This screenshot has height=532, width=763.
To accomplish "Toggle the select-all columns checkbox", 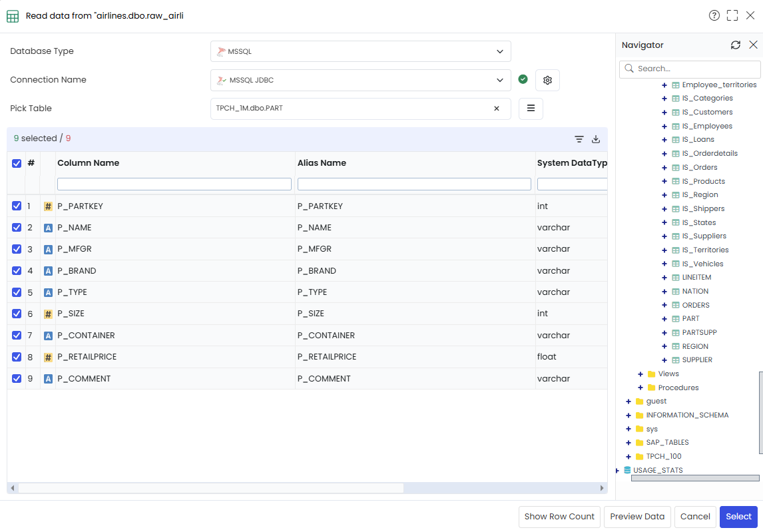I will [x=17, y=163].
